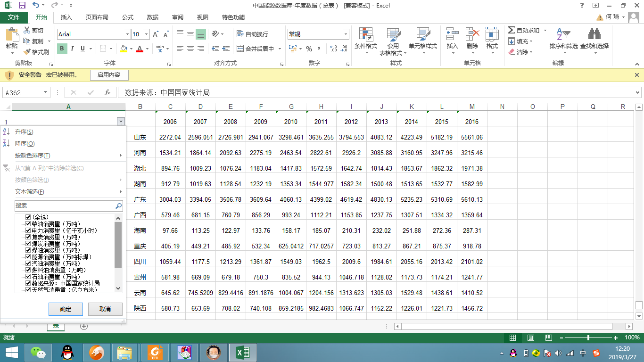
Task: Uncheck 汽油消费量（万吨） filter item
Action: click(x=28, y=263)
